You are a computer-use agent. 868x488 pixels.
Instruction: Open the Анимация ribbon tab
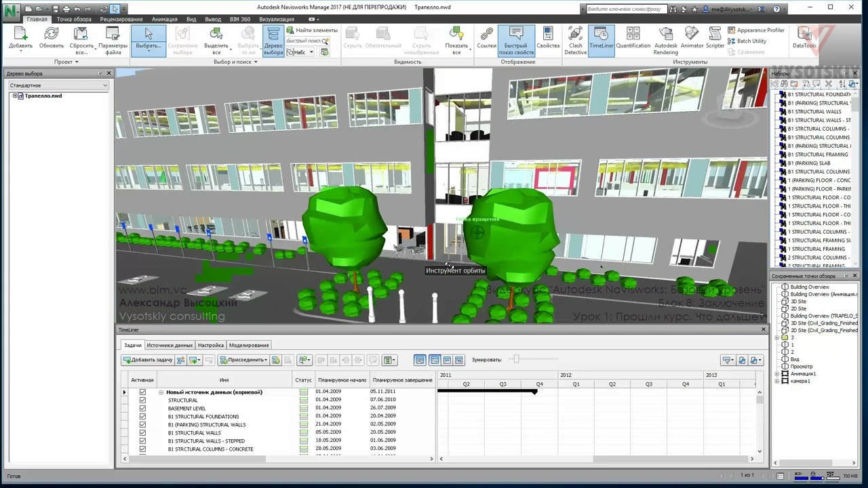tap(164, 20)
